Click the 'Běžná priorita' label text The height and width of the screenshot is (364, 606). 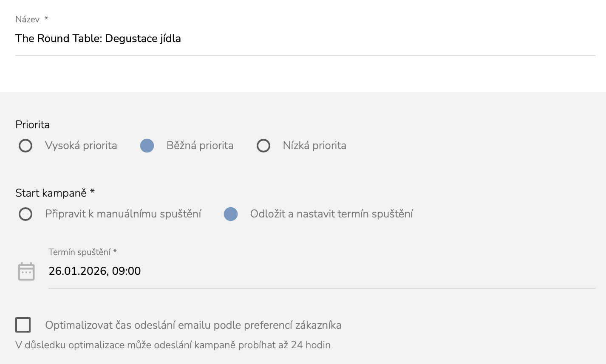pyautogui.click(x=200, y=146)
